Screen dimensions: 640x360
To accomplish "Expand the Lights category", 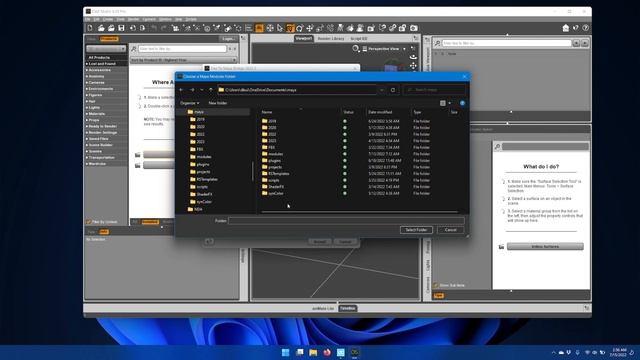I will [87, 107].
